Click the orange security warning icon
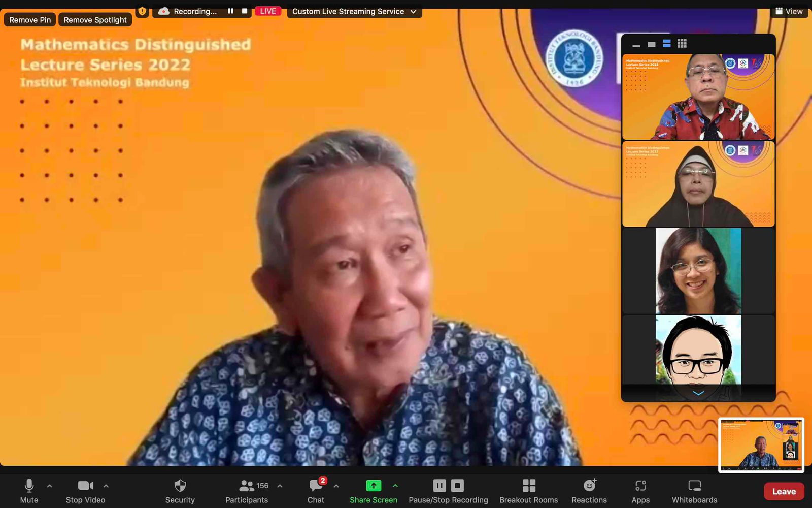Viewport: 812px width, 508px height. point(142,11)
